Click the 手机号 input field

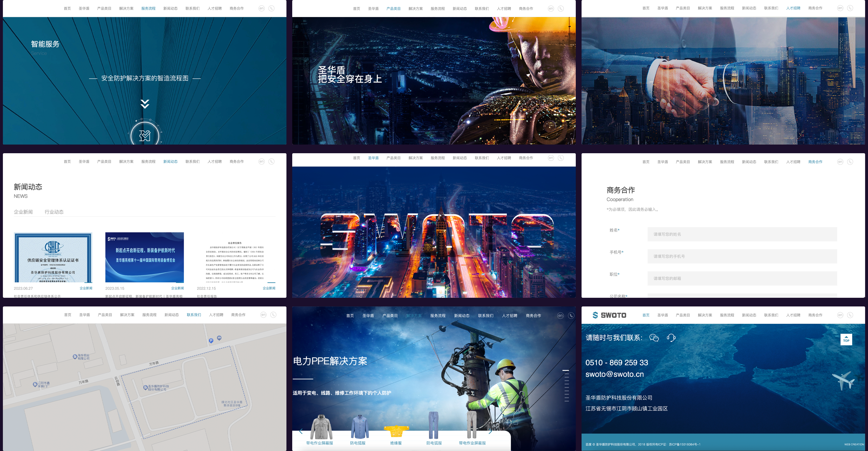742,256
